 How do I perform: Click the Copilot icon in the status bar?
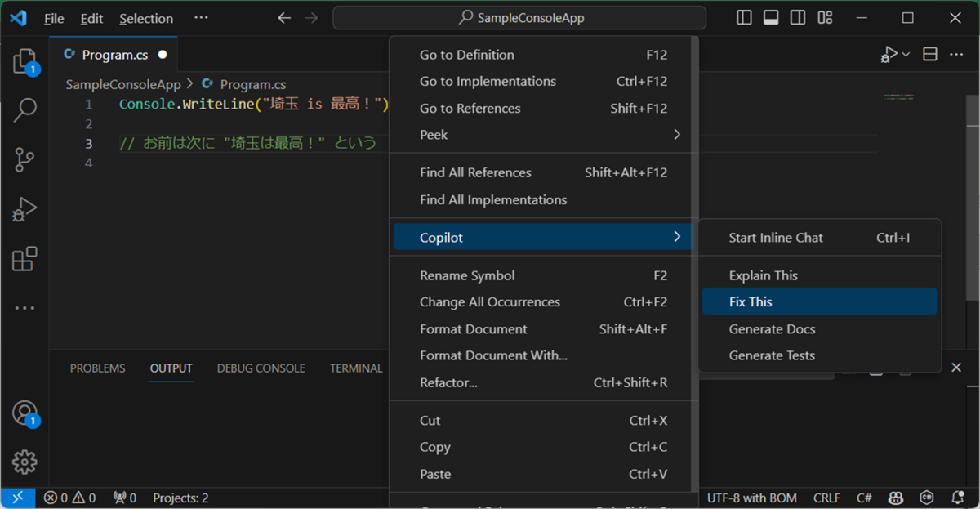click(896, 498)
